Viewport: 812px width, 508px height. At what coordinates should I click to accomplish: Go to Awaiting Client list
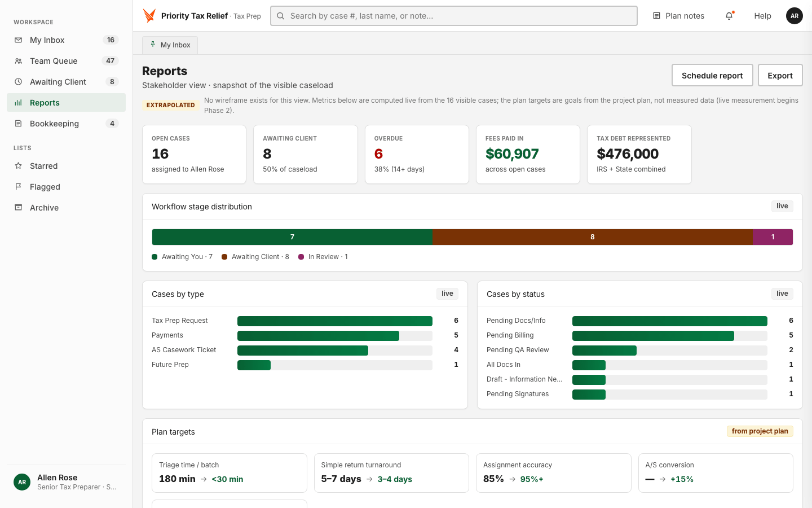click(66, 82)
